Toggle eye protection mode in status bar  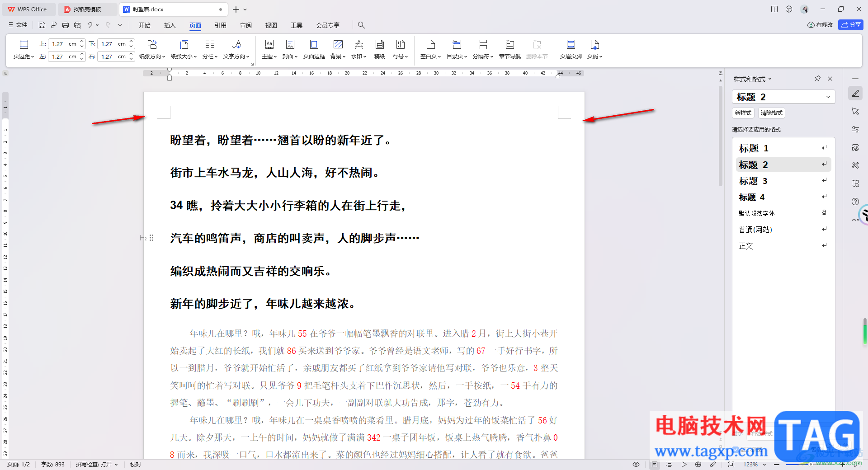[x=636, y=464]
